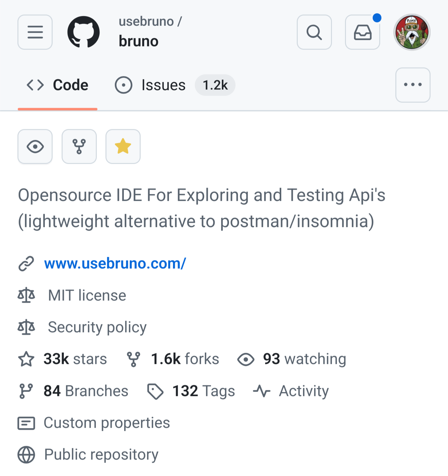This screenshot has height=476, width=448.
Task: Switch to the Code tab
Action: click(58, 85)
